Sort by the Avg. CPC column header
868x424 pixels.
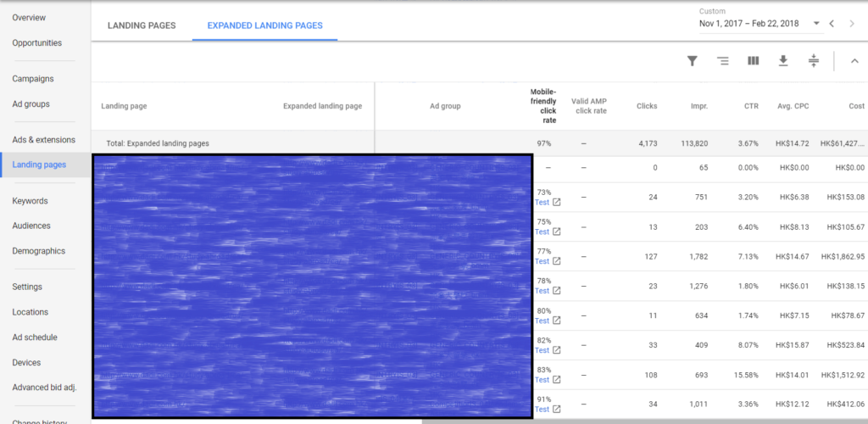click(x=793, y=106)
